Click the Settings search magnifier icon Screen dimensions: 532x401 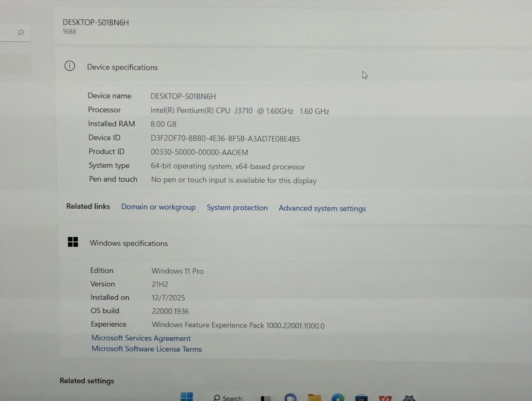click(21, 32)
